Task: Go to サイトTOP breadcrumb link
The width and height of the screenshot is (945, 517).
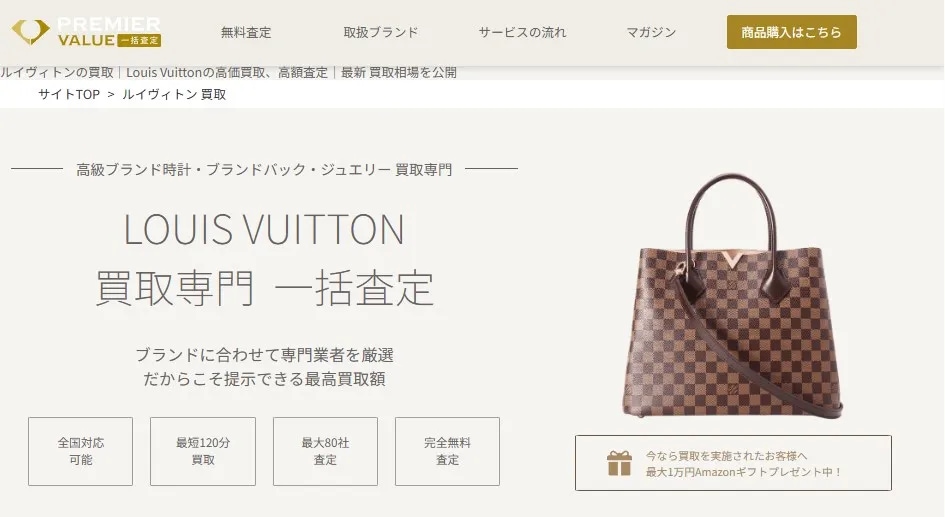Action: coord(69,94)
